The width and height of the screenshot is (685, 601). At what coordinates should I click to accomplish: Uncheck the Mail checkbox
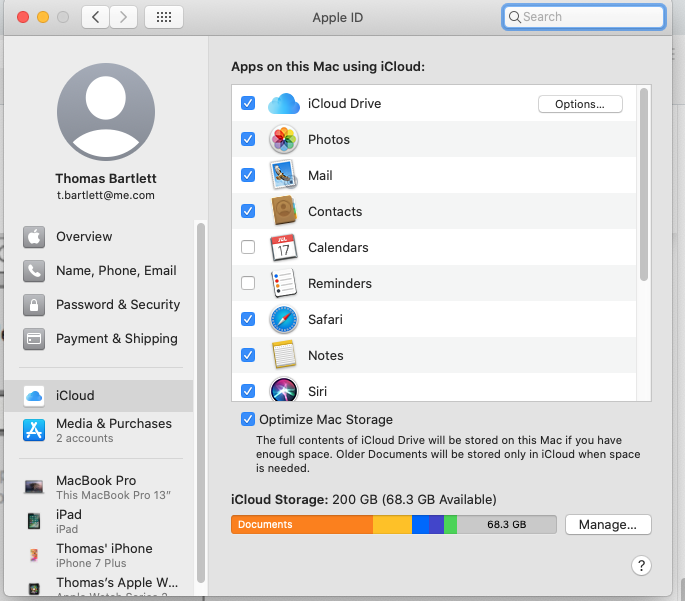click(x=248, y=175)
